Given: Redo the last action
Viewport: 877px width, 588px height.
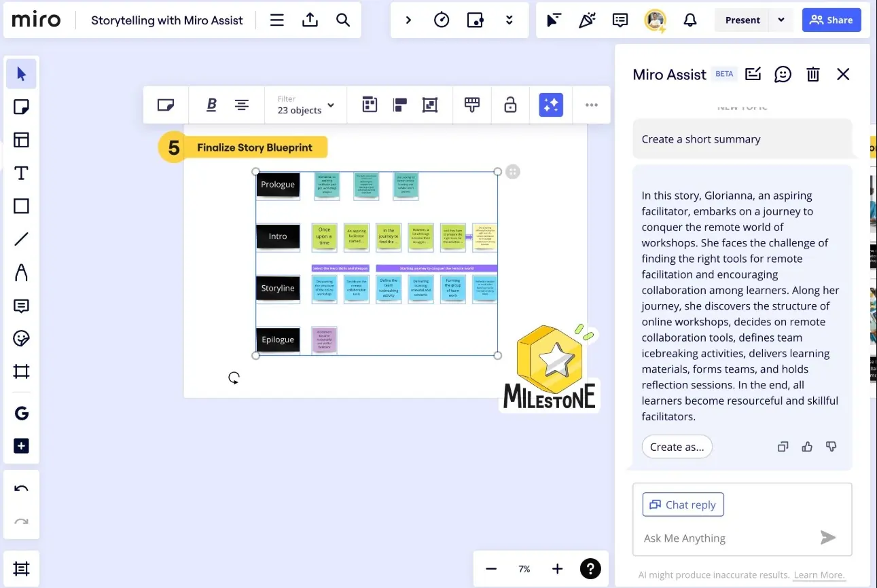Looking at the screenshot, I should [x=21, y=521].
